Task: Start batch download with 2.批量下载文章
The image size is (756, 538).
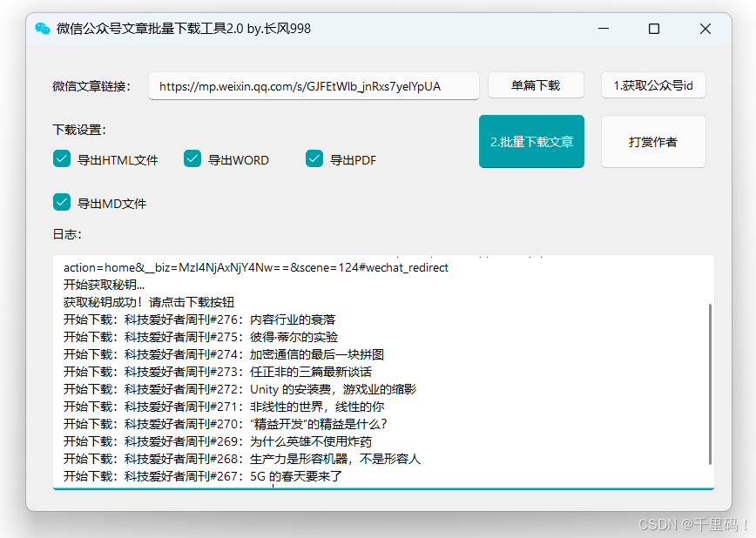Action: pyautogui.click(x=531, y=141)
